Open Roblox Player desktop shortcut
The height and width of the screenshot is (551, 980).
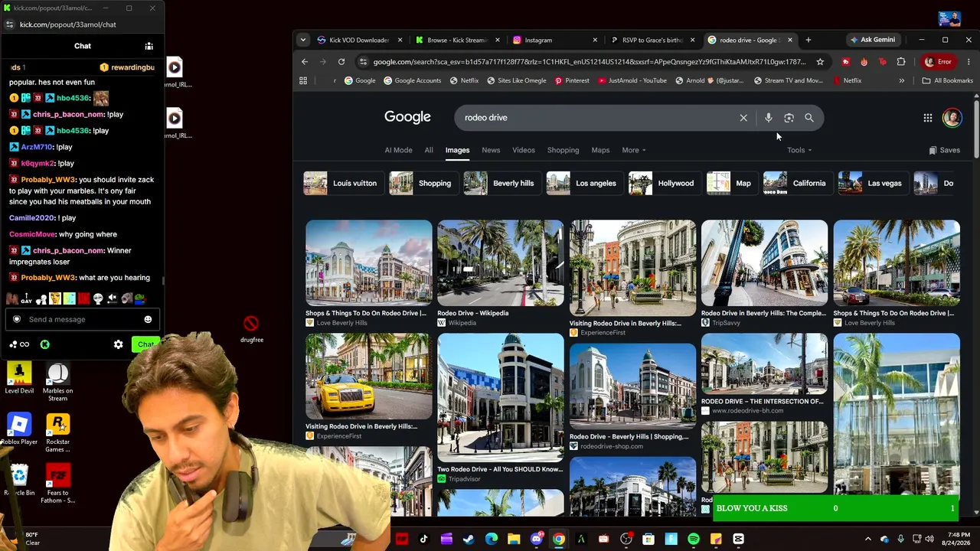[x=19, y=429]
